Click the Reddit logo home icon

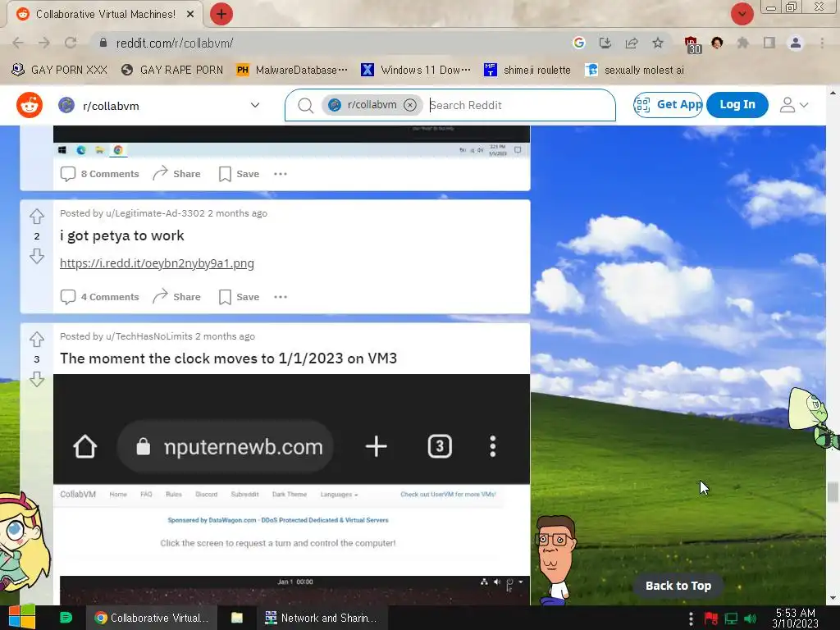coord(30,105)
